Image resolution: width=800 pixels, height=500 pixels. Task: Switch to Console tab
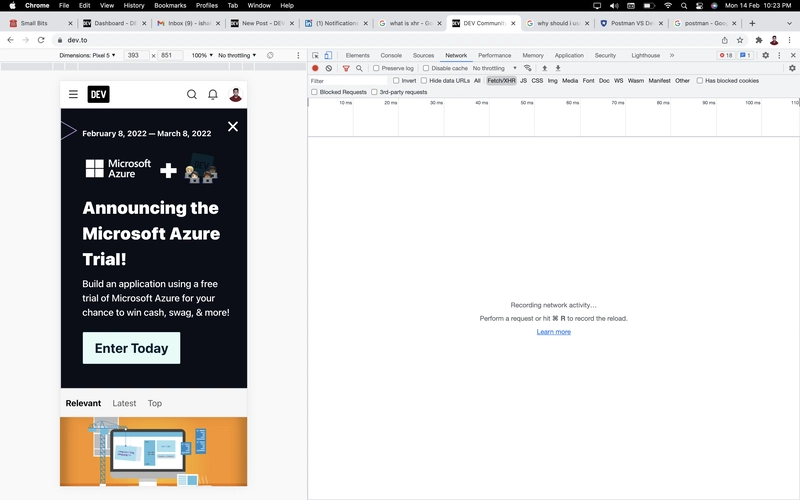391,55
